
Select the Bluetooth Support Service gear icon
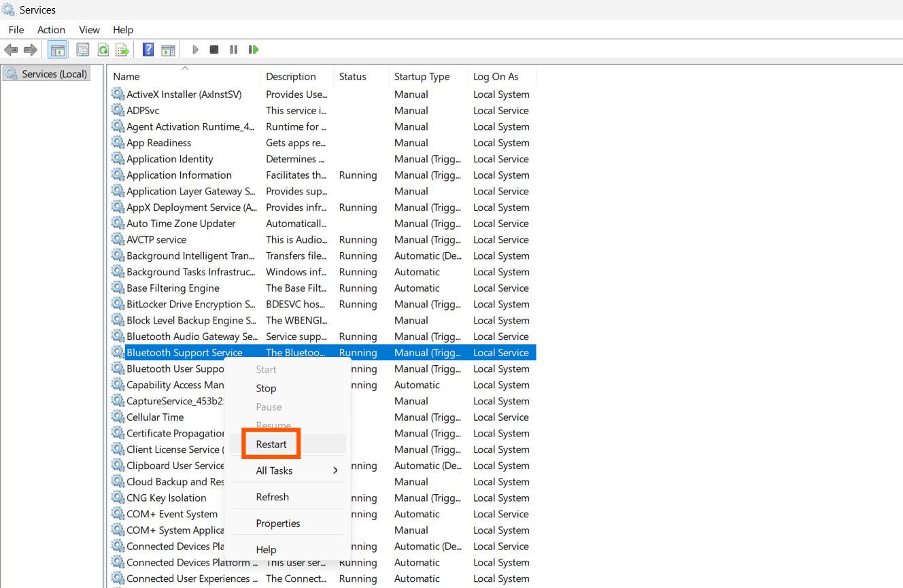click(x=118, y=352)
